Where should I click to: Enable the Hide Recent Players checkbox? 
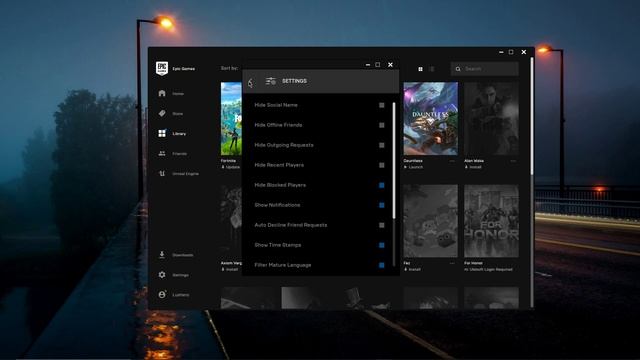382,165
